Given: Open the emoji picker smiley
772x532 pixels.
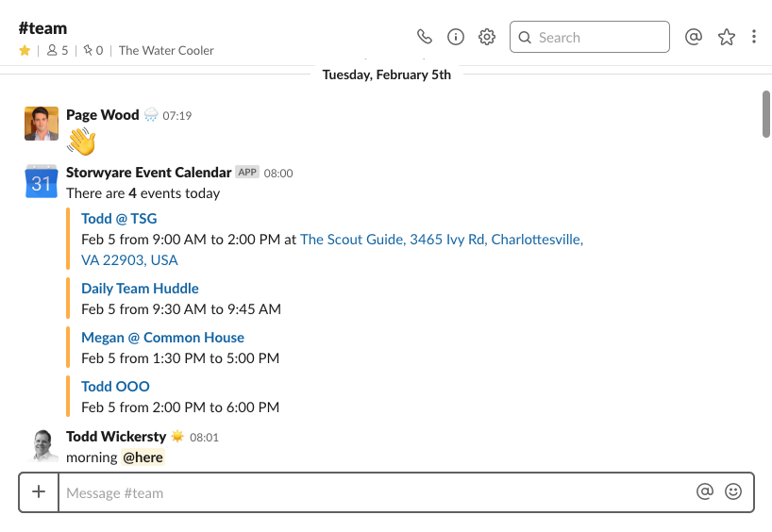Looking at the screenshot, I should coord(733,491).
